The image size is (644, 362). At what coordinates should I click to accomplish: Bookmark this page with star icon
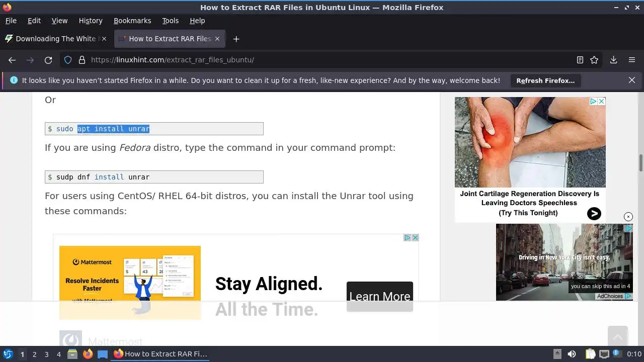click(x=594, y=60)
